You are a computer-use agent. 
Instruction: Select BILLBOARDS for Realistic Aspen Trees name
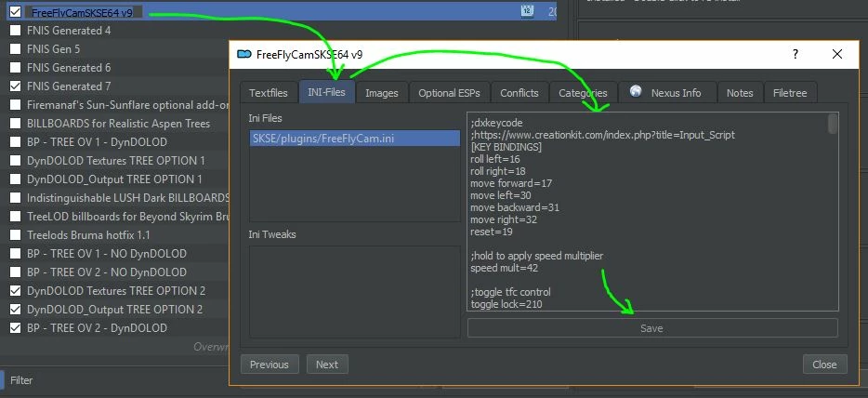118,124
